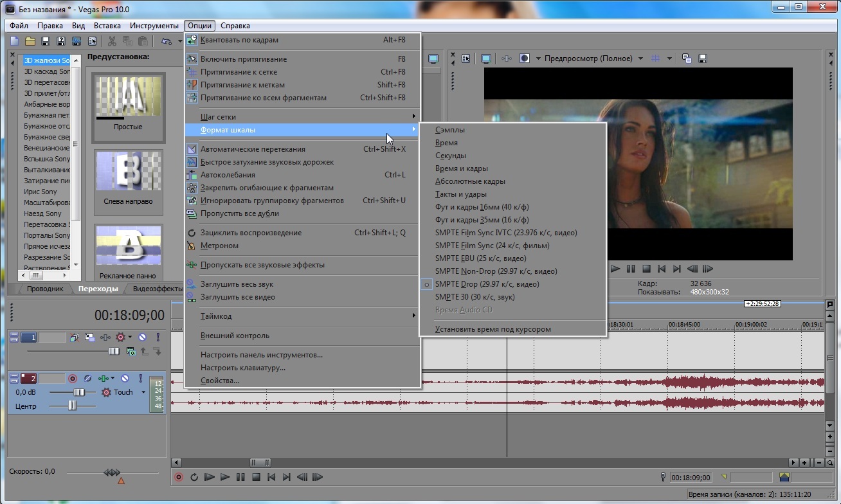The width and height of the screenshot is (841, 504).
Task: Click the volume slider handle on audio track 2
Action: 79,392
